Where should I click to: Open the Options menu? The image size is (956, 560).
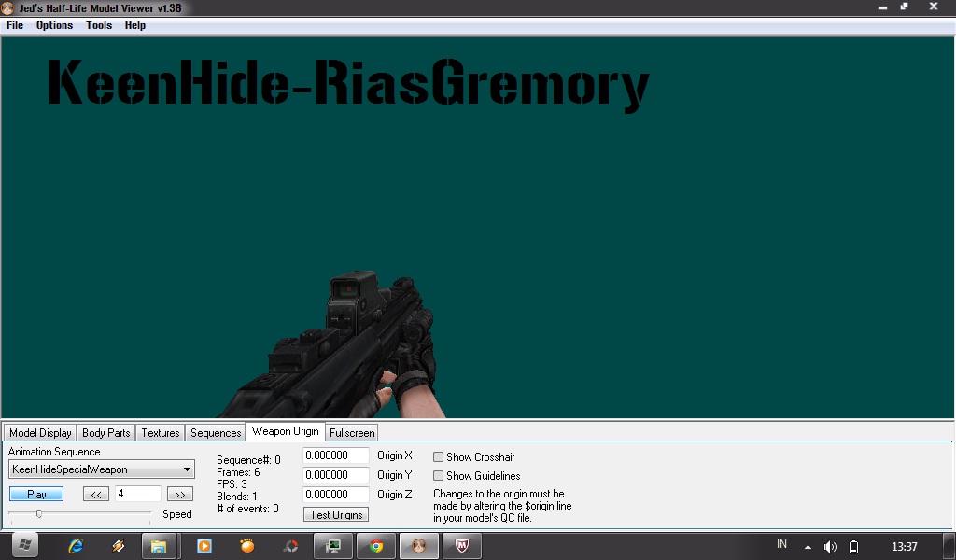pos(54,25)
